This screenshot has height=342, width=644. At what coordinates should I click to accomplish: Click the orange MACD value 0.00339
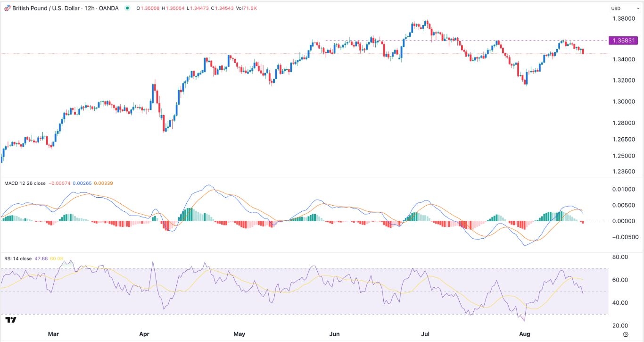pyautogui.click(x=104, y=184)
